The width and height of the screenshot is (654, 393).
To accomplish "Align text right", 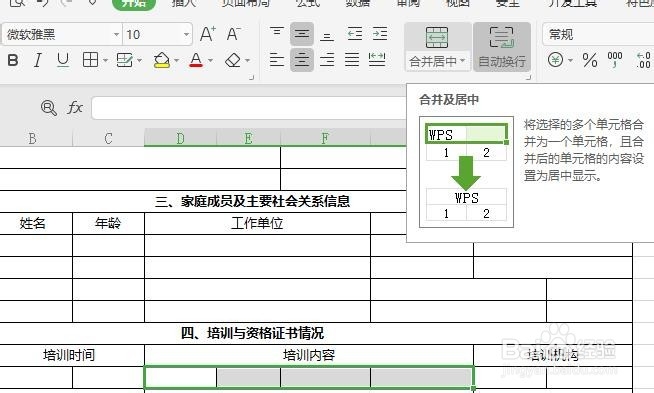I will pos(327,60).
